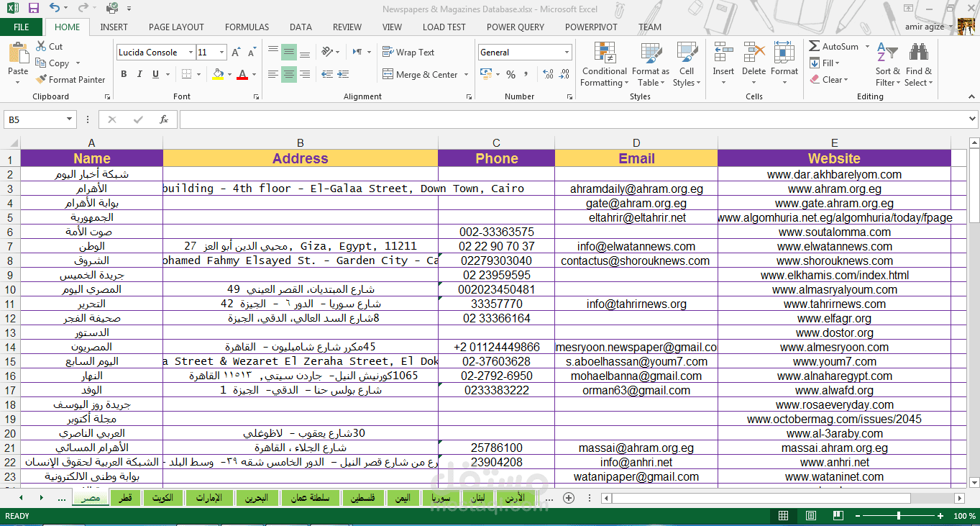Image resolution: width=980 pixels, height=526 pixels.
Task: Adjust the zoom slider
Action: click(x=899, y=516)
